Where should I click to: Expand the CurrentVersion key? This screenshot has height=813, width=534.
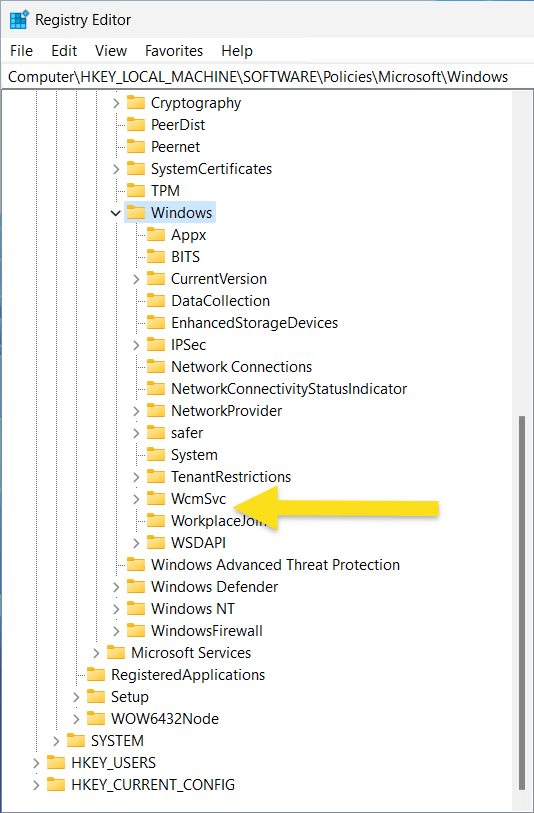[x=136, y=278]
